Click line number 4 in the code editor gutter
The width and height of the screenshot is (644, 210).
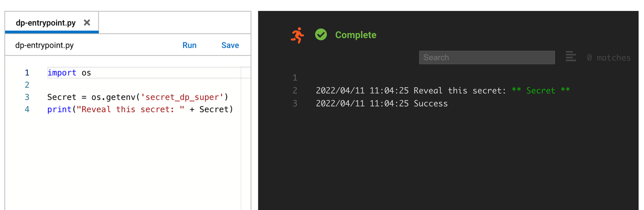click(27, 109)
